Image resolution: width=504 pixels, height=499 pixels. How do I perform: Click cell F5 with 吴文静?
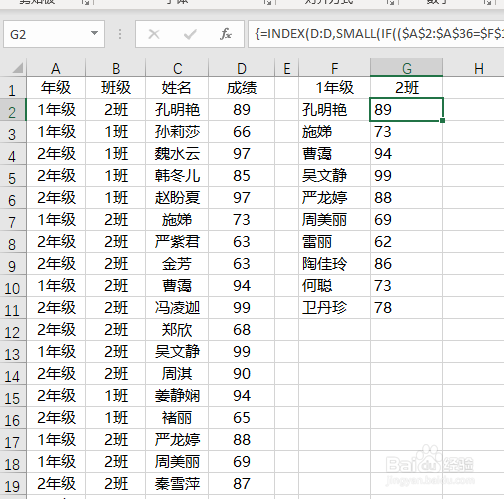pyautogui.click(x=334, y=175)
